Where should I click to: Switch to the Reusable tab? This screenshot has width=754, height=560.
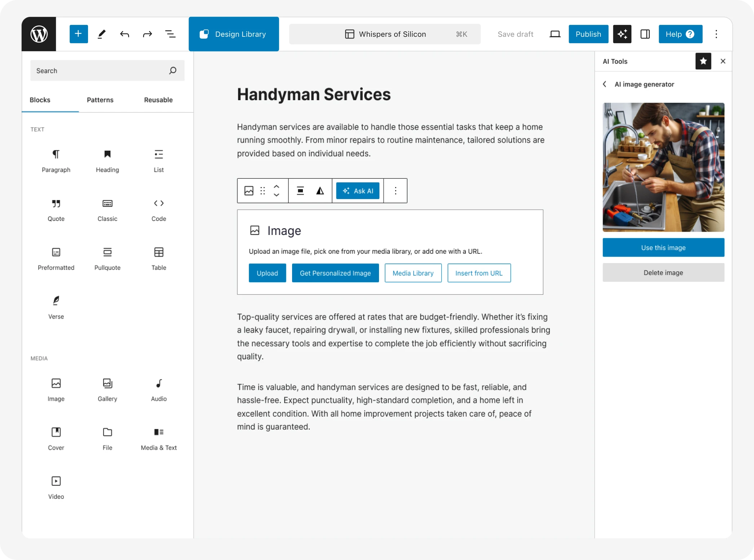[158, 99]
